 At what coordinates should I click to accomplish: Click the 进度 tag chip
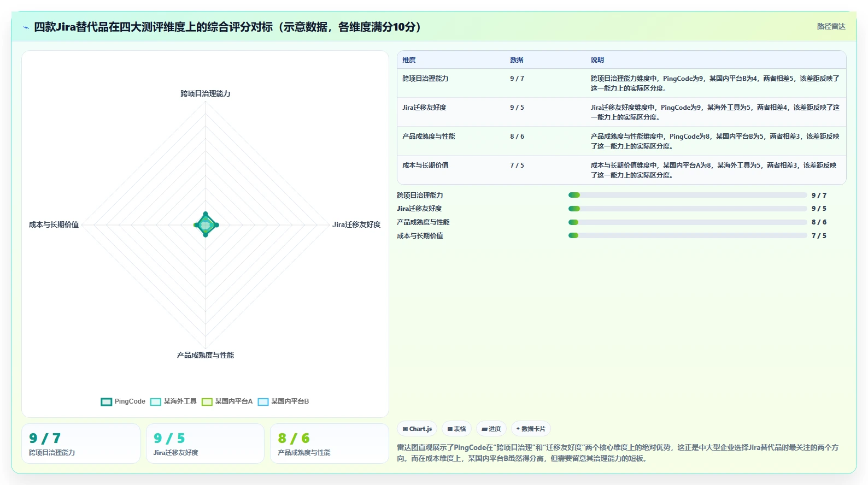tap(491, 429)
